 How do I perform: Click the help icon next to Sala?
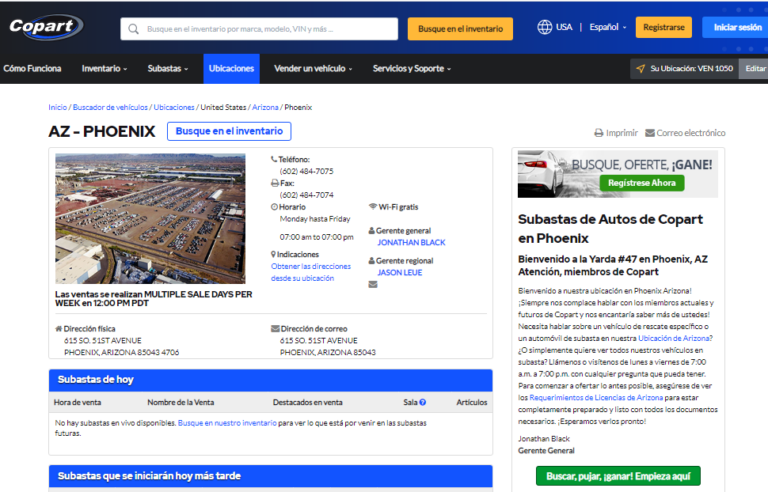coord(422,402)
